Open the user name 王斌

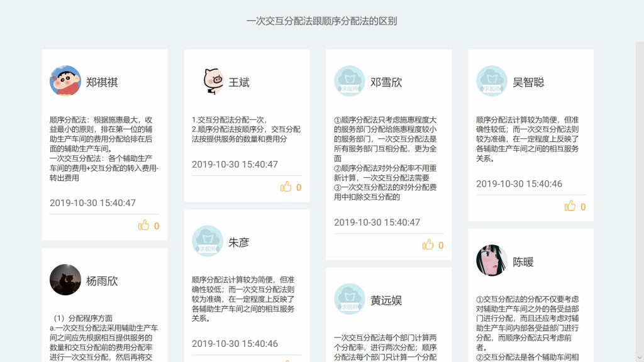point(239,82)
